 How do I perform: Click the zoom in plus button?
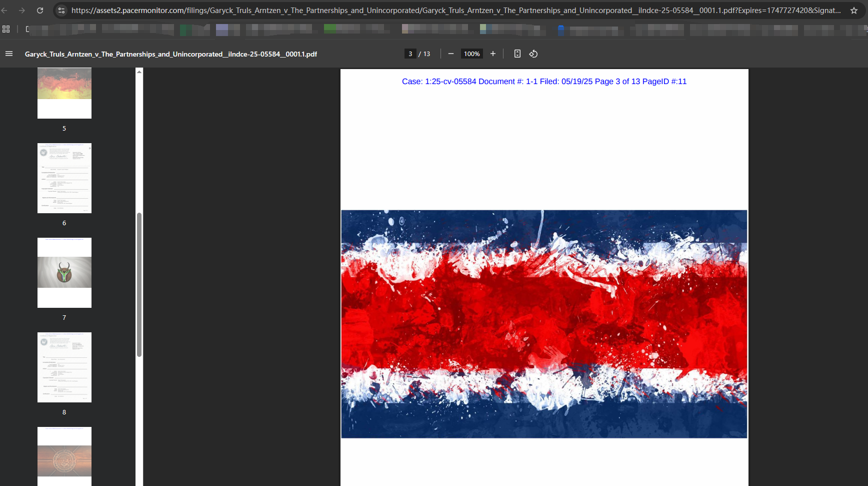click(x=492, y=54)
